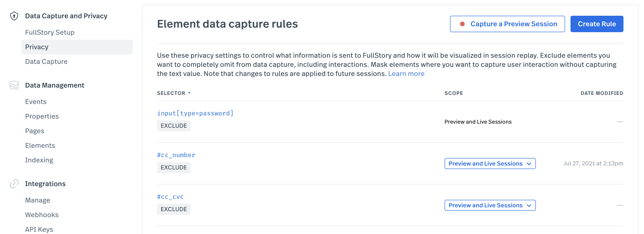The width and height of the screenshot is (644, 234).
Task: Open the #cc_number selector rule
Action: click(176, 155)
